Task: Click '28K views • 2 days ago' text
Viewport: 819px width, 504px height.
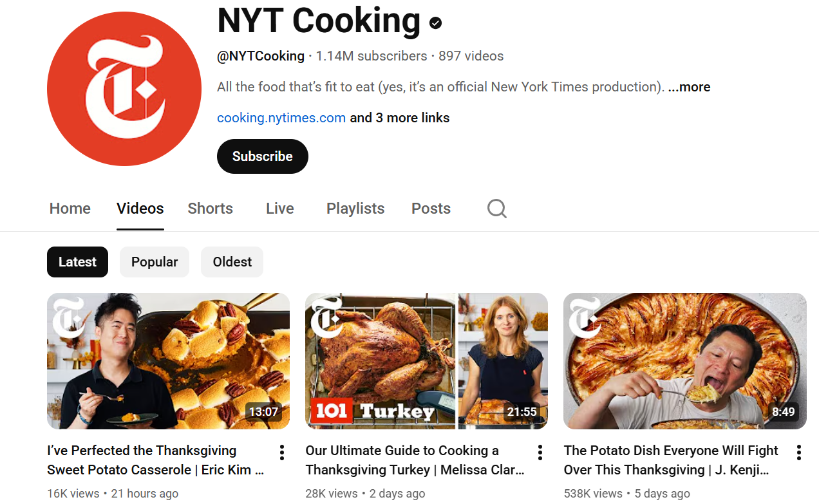Action: click(365, 494)
